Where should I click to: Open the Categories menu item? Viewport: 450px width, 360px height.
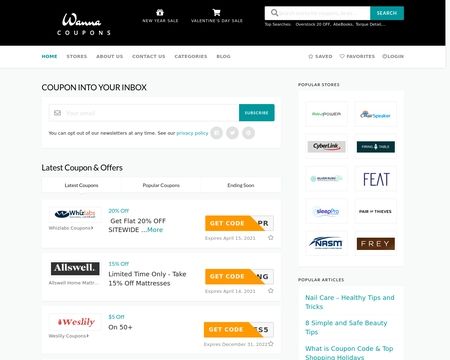pyautogui.click(x=191, y=56)
